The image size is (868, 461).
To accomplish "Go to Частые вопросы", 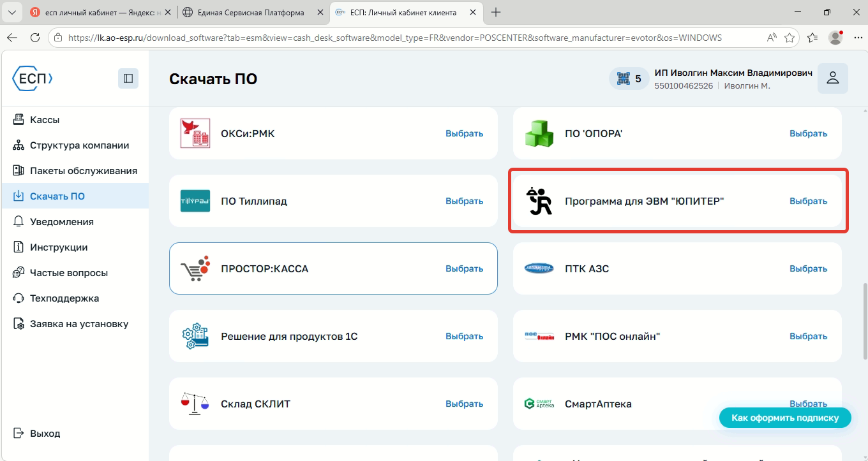I will coord(74,273).
